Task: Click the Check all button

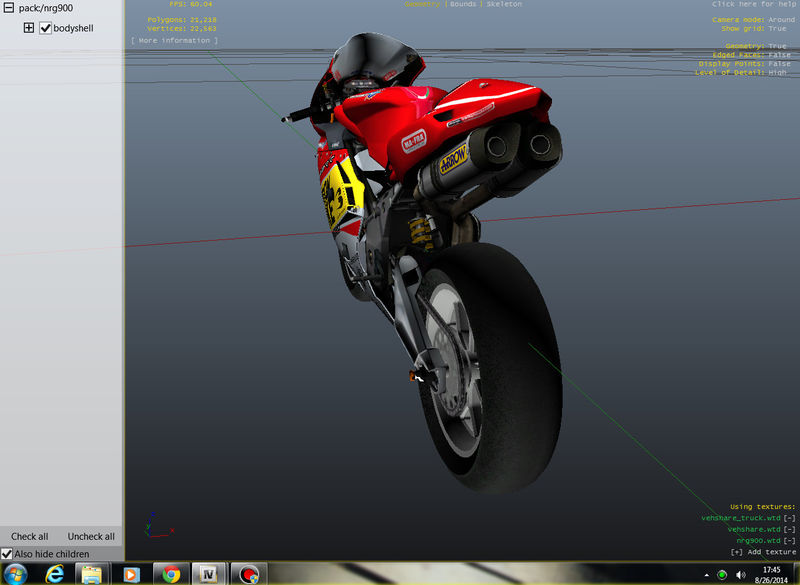Action: [30, 537]
